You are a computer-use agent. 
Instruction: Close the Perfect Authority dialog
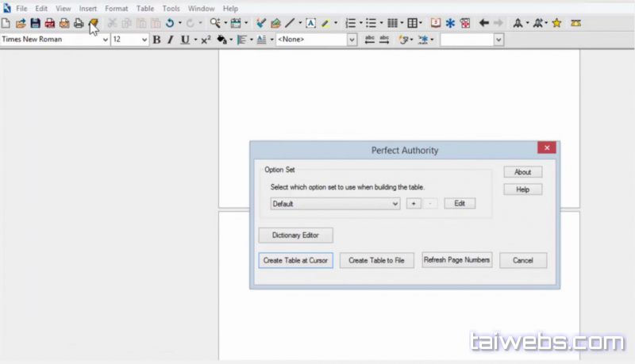click(546, 148)
